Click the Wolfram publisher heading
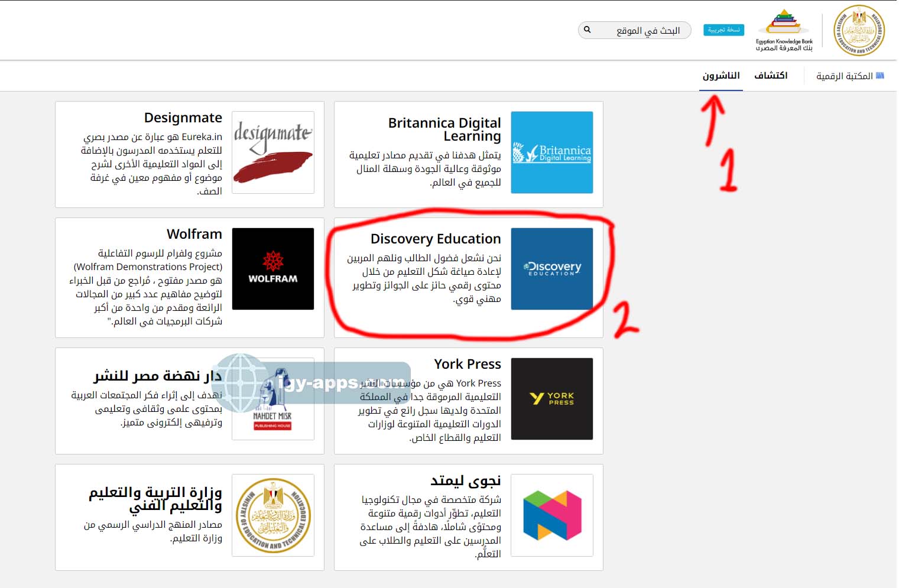The width and height of the screenshot is (899, 588). pyautogui.click(x=194, y=234)
